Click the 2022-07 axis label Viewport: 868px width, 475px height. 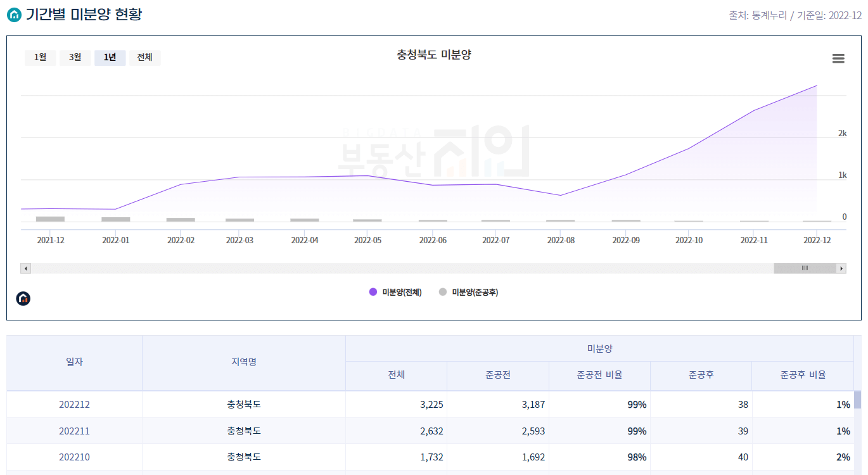(495, 241)
